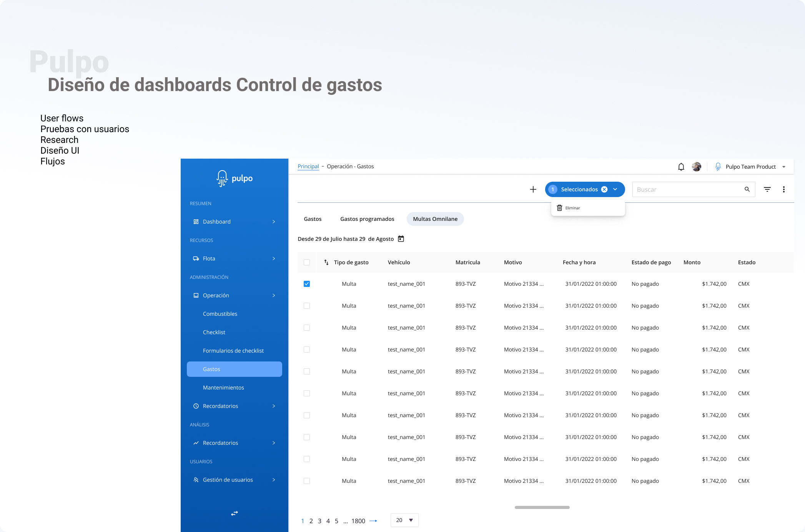Uncheck the first Multa row checkbox
The width and height of the screenshot is (805, 532).
[x=307, y=284]
